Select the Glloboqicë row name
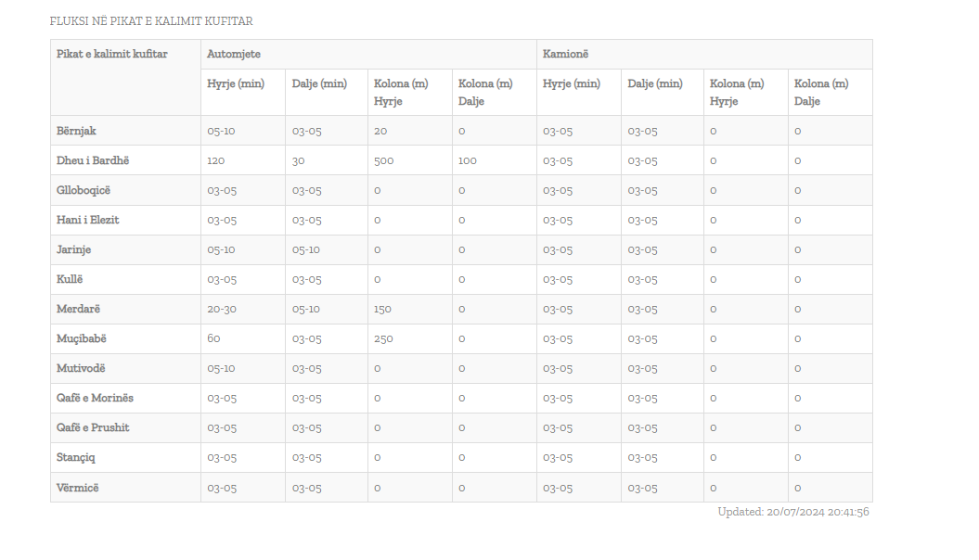Image resolution: width=979 pixels, height=560 pixels. click(x=83, y=190)
